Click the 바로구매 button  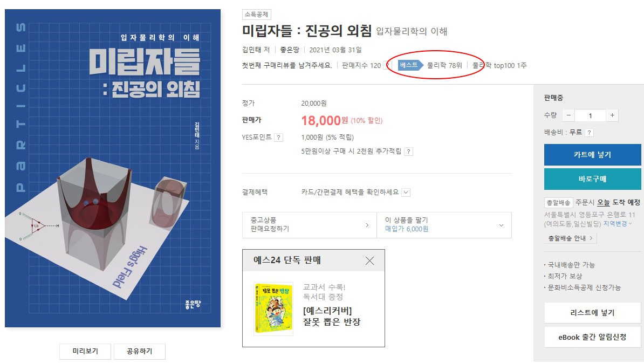592,178
